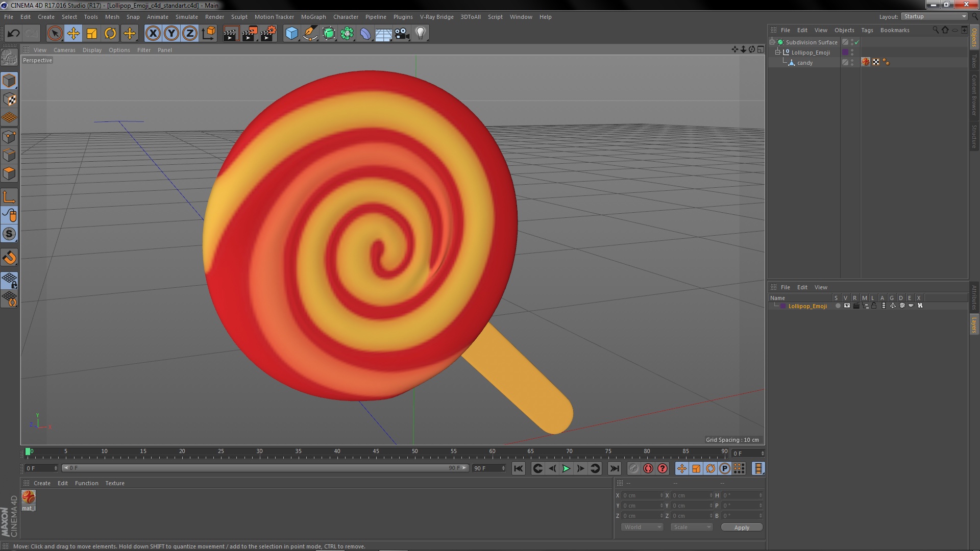Activate the Move tool in top toolbar
The width and height of the screenshot is (980, 551).
[x=73, y=34]
